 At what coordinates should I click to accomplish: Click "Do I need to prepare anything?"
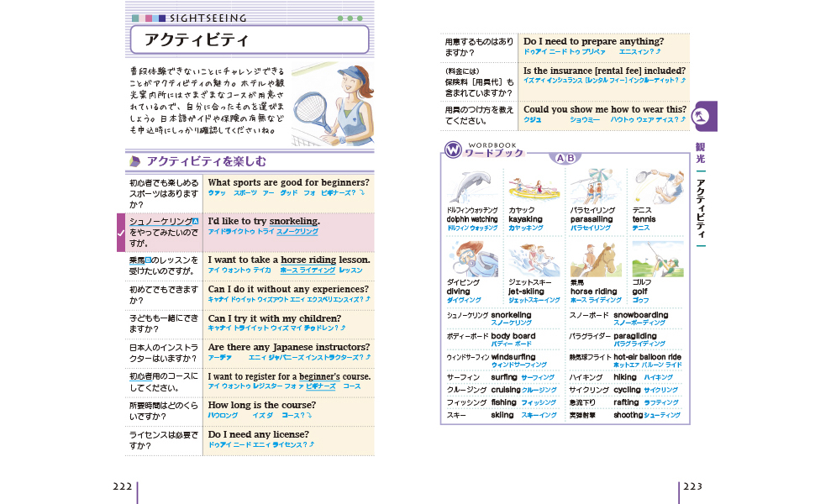coord(593,41)
